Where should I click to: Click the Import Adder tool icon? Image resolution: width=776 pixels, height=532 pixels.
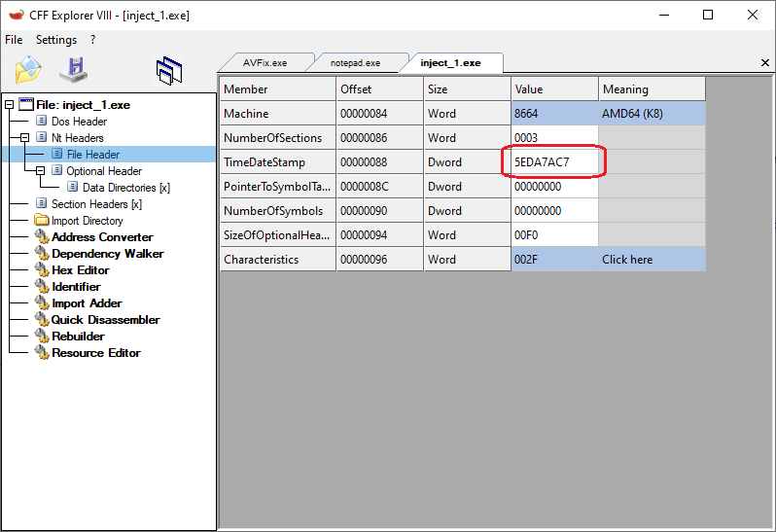tap(42, 303)
